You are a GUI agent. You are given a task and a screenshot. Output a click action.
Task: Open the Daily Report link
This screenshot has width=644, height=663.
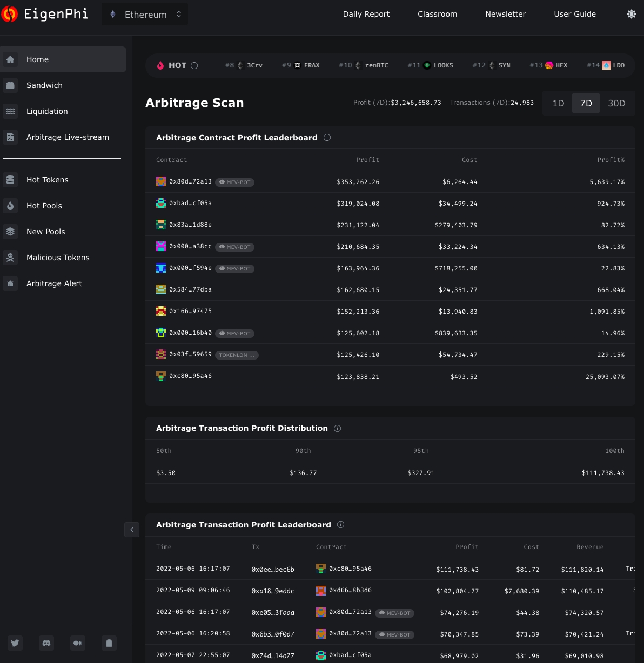(366, 14)
